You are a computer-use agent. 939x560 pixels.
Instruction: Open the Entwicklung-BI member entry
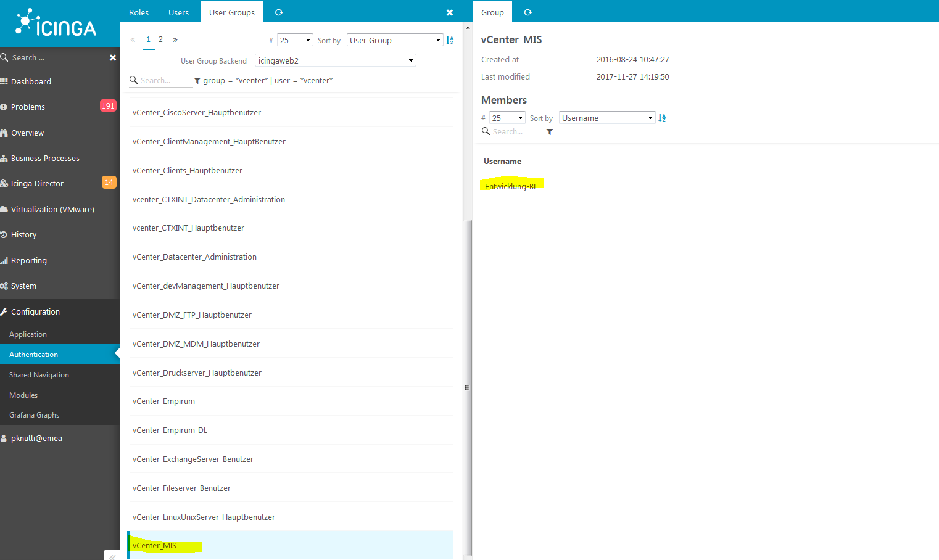pyautogui.click(x=511, y=186)
